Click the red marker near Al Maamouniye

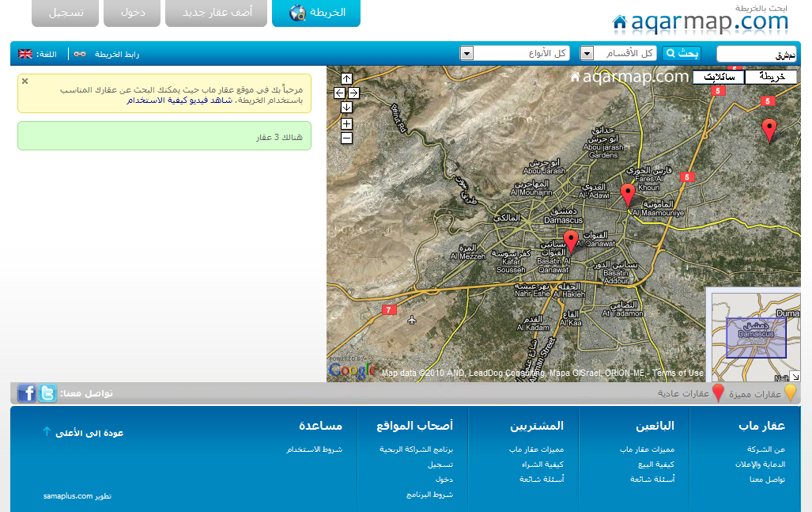tap(628, 195)
